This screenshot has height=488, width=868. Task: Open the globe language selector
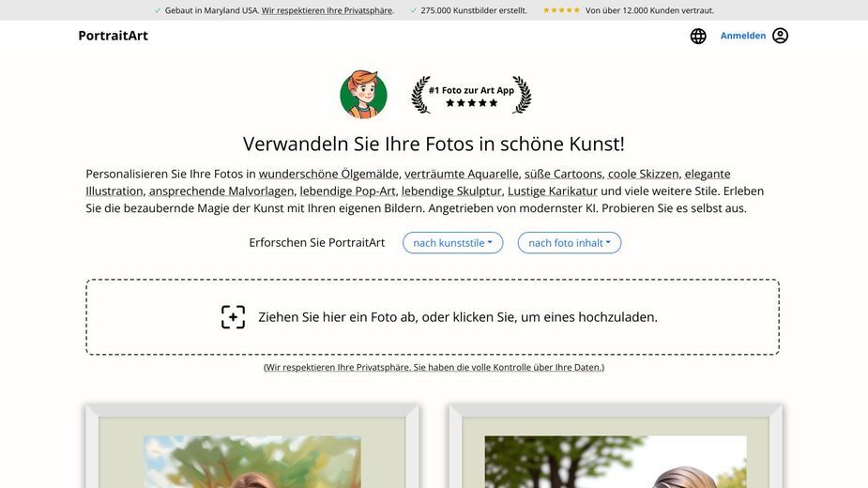pyautogui.click(x=698, y=36)
